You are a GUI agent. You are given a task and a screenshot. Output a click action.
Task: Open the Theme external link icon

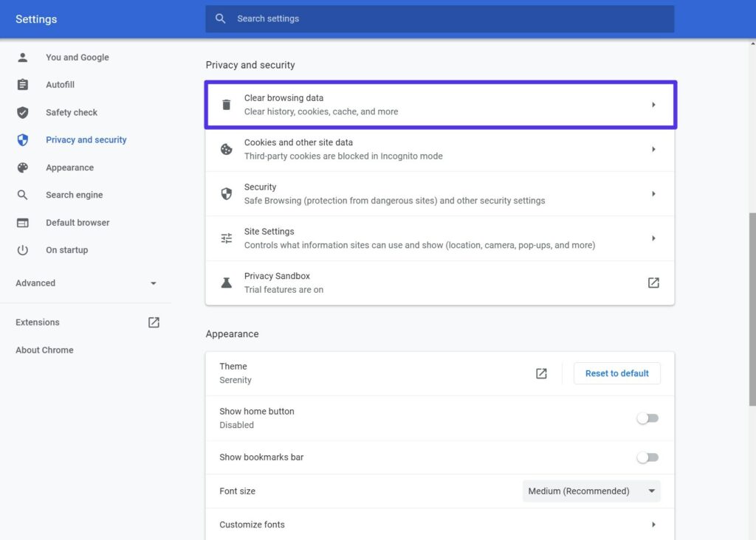(x=541, y=373)
